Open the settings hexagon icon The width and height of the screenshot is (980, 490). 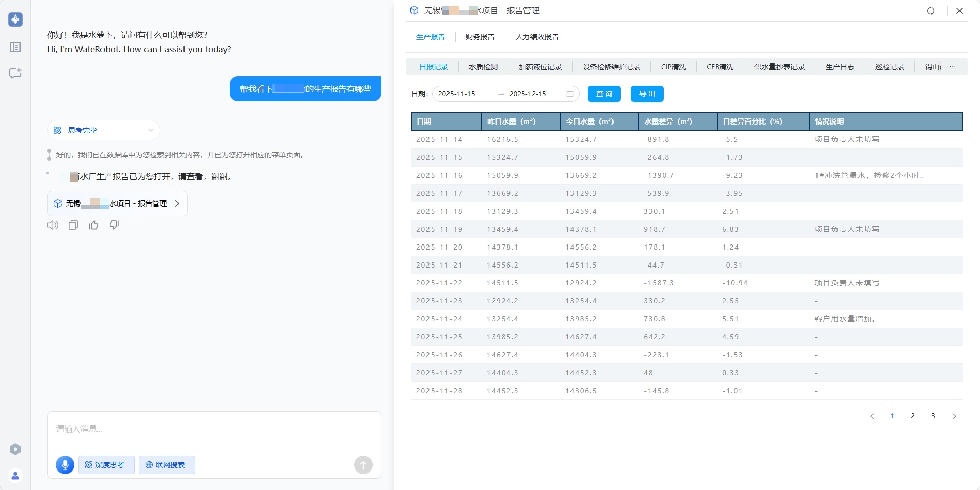coord(15,450)
